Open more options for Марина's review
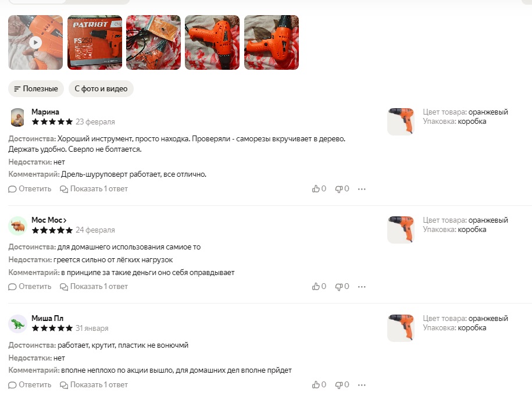Image resolution: width=532 pixels, height=396 pixels. point(362,189)
